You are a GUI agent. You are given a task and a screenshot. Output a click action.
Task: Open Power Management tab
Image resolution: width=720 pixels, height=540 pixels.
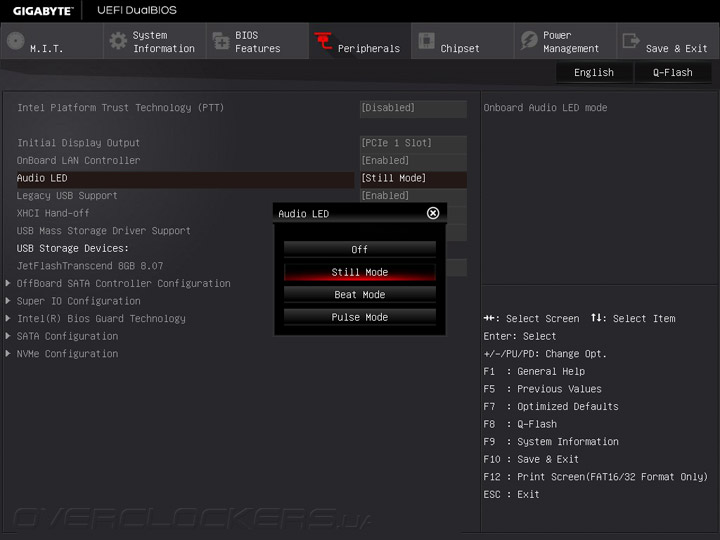tap(565, 41)
